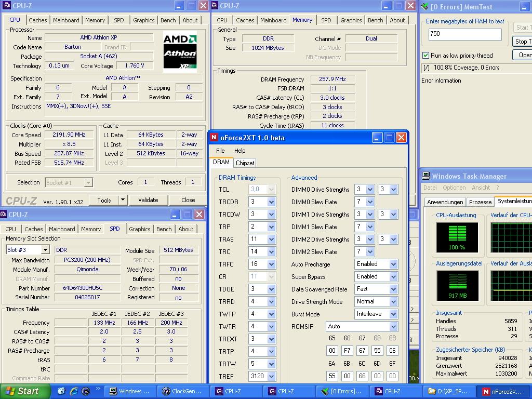Open Drive Strength Mode Normal dropdown

[x=393, y=301]
